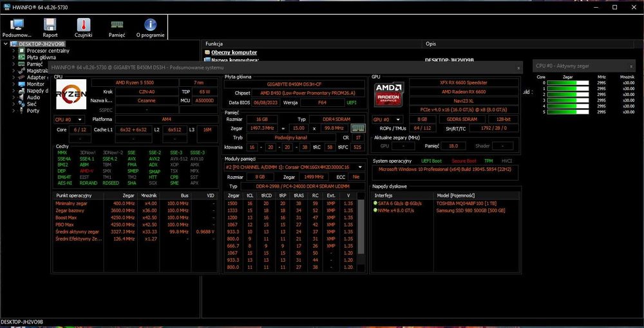Collapse the DESKTOP-JH2VO9B root tree node
The width and height of the screenshot is (644, 328).
click(x=6, y=44)
